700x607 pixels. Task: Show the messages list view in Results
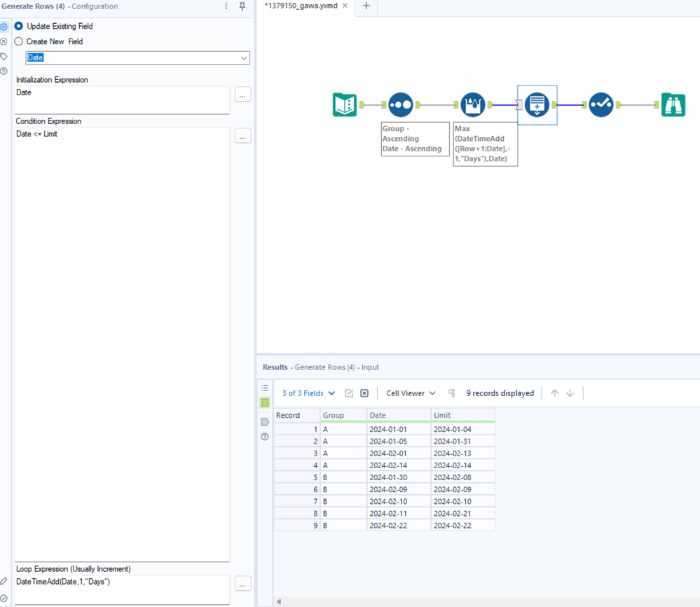[265, 388]
